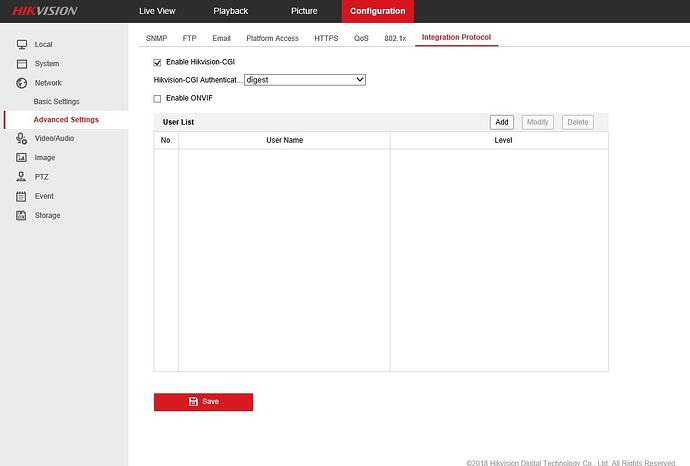This screenshot has height=466, width=690.
Task: Click the Network globe icon
Action: [21, 83]
